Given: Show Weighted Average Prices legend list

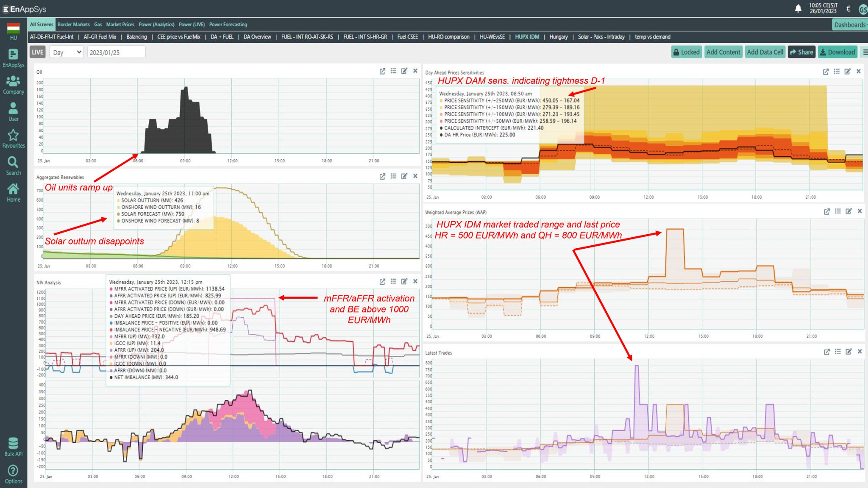Looking at the screenshot, I should (838, 211).
